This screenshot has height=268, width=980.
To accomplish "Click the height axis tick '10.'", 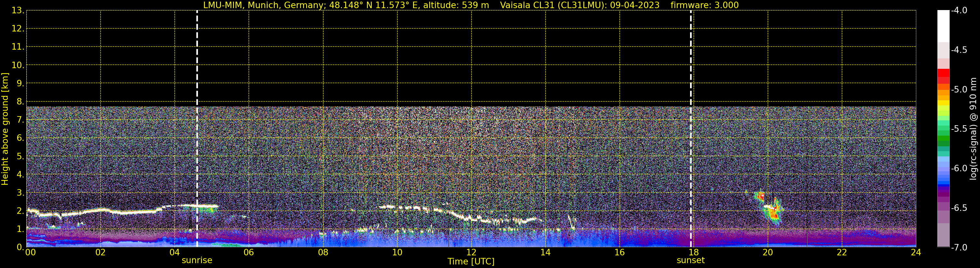I will point(18,65).
